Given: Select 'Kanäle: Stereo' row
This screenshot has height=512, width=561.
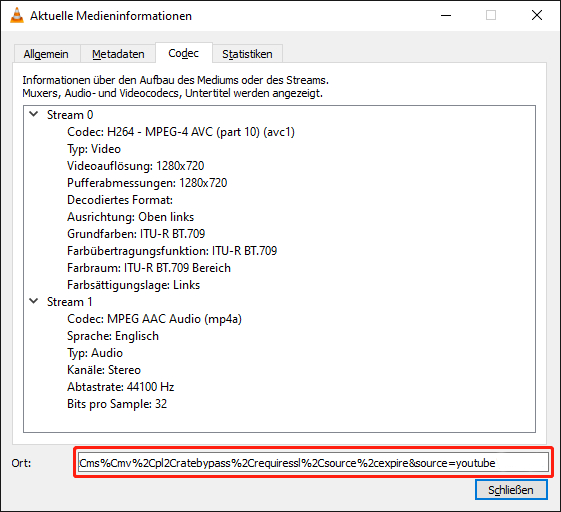Looking at the screenshot, I should point(104,370).
